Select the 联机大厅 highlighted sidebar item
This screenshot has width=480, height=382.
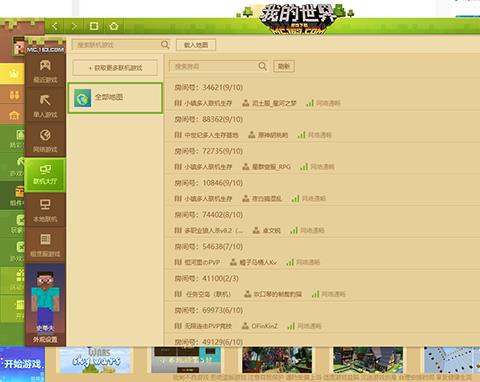pos(45,175)
